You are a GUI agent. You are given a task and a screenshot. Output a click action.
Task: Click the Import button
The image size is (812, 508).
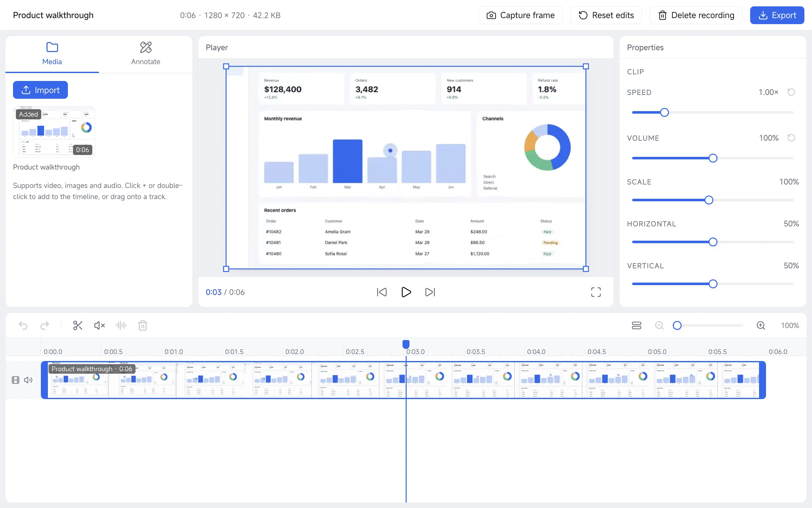click(x=40, y=90)
